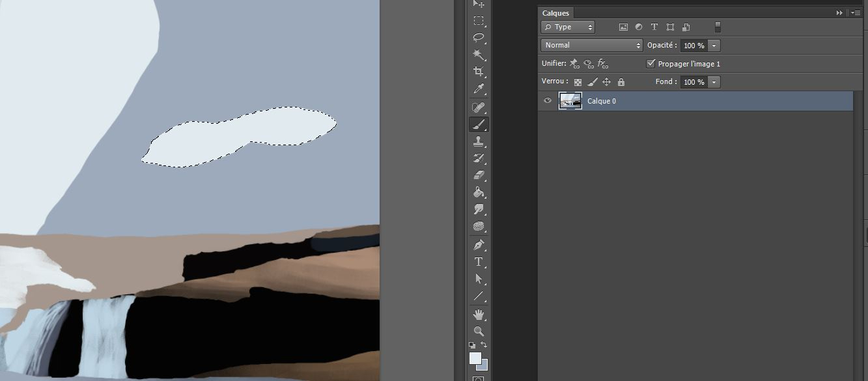Select the Paint Bucket tool
This screenshot has width=868, height=381.
click(479, 192)
